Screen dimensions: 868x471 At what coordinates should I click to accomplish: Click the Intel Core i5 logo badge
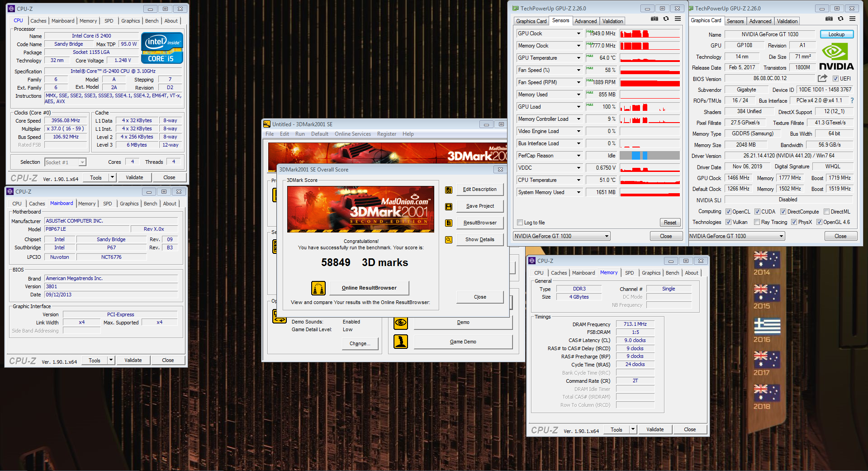coord(162,48)
